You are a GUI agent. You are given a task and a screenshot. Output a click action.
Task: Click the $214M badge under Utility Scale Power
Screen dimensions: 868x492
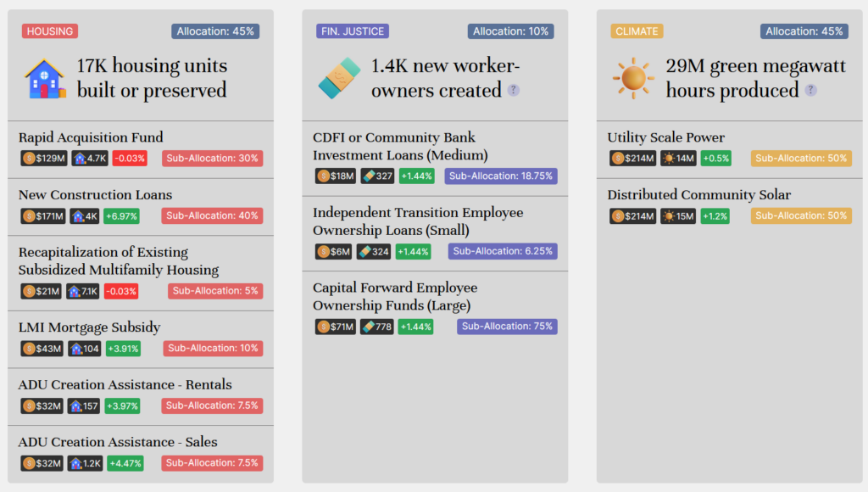633,159
